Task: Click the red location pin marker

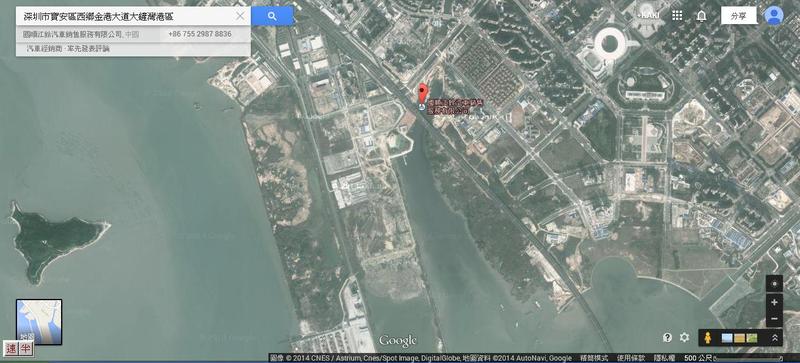Action: [422, 94]
